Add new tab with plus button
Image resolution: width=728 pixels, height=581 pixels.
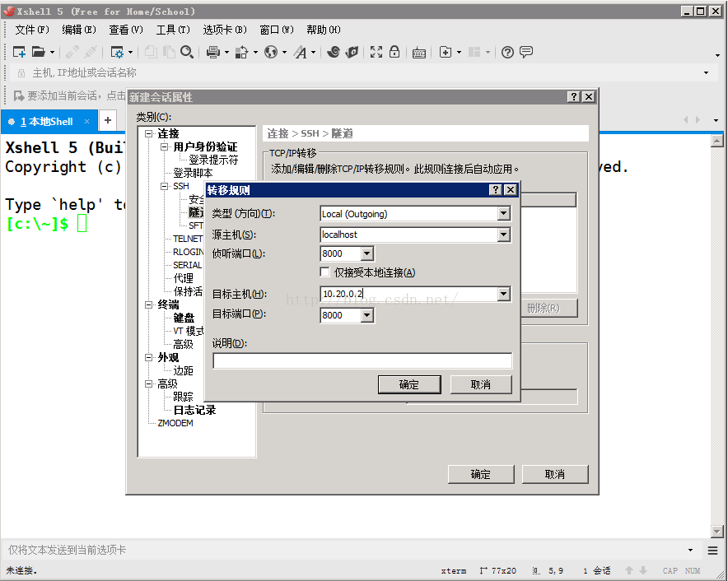coord(108,120)
